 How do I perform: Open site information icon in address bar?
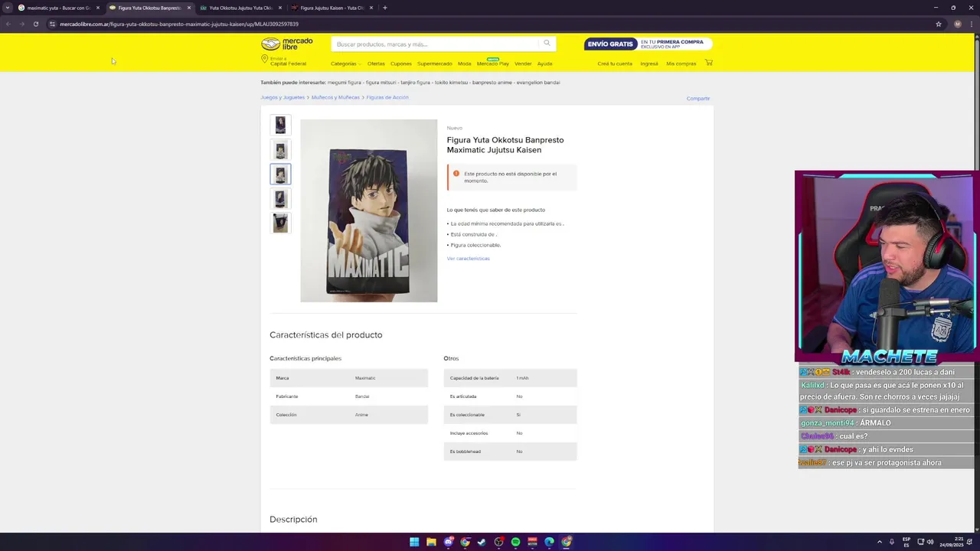[52, 24]
